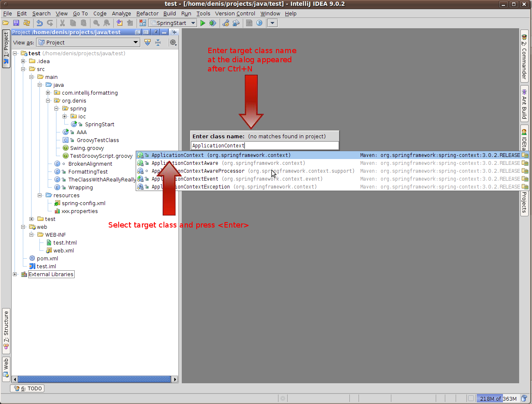
Task: Open the SpringStart run configuration dropdown
Action: click(x=193, y=23)
